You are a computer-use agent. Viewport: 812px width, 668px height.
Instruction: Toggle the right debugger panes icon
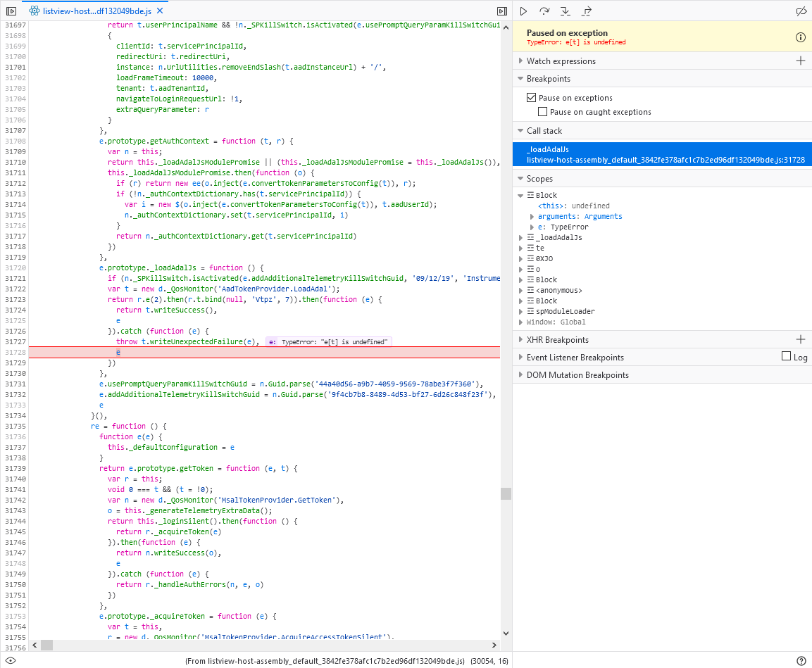[502, 11]
